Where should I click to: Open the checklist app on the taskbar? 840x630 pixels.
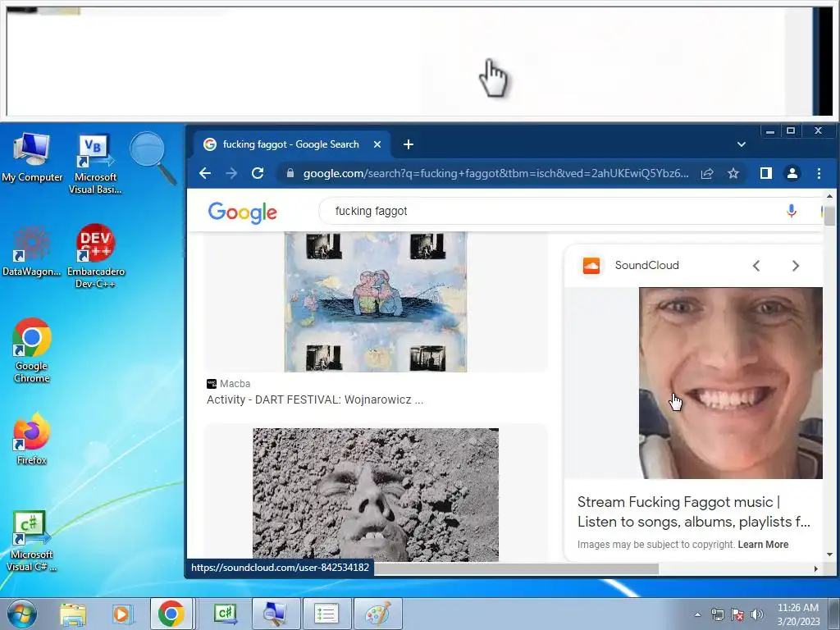click(326, 614)
